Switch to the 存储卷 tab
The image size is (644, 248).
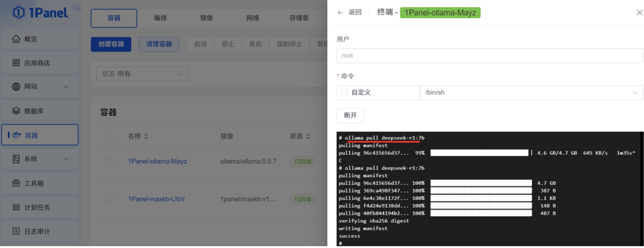pos(299,18)
